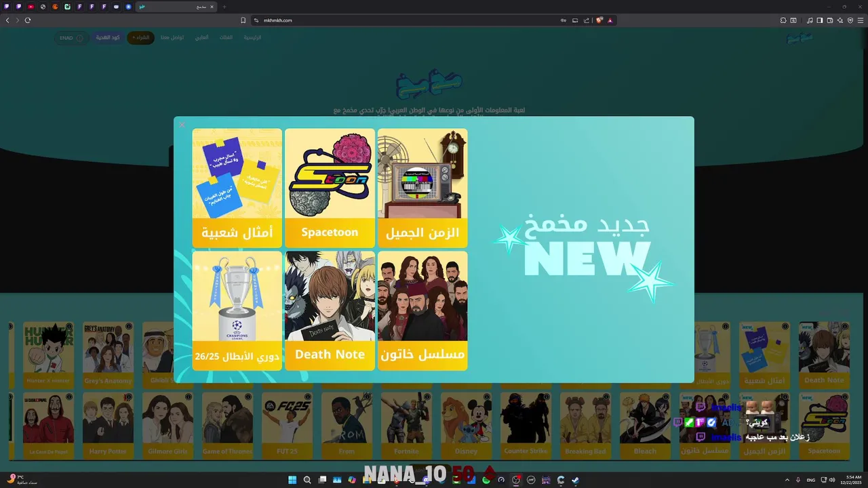
Task: Open the أمثال شعبية category card in popup
Action: (x=237, y=188)
